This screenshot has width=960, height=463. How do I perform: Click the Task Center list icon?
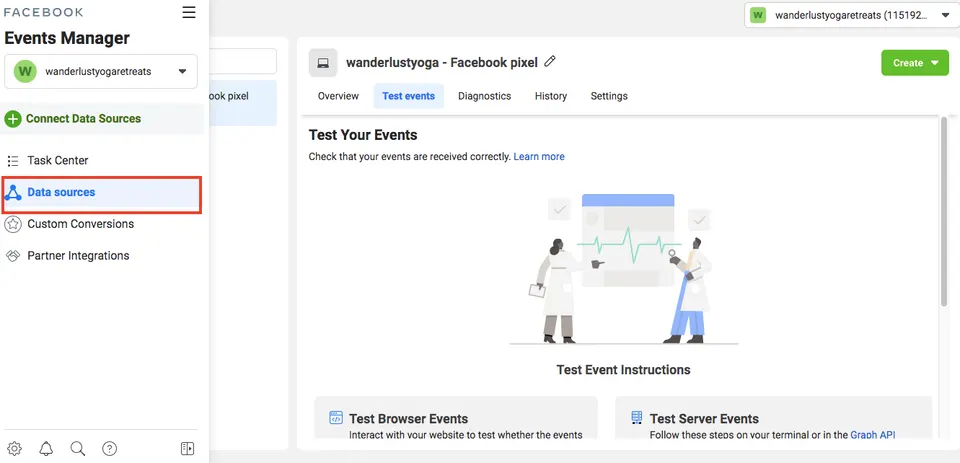pyautogui.click(x=13, y=161)
